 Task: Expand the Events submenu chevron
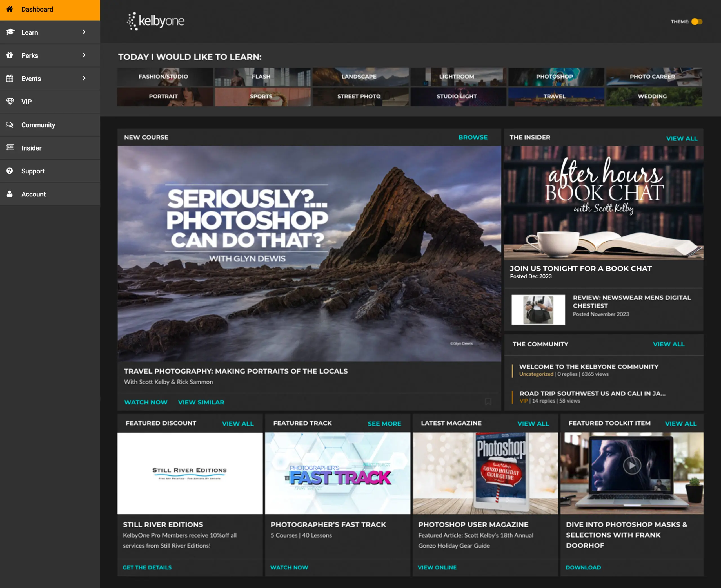coord(84,78)
